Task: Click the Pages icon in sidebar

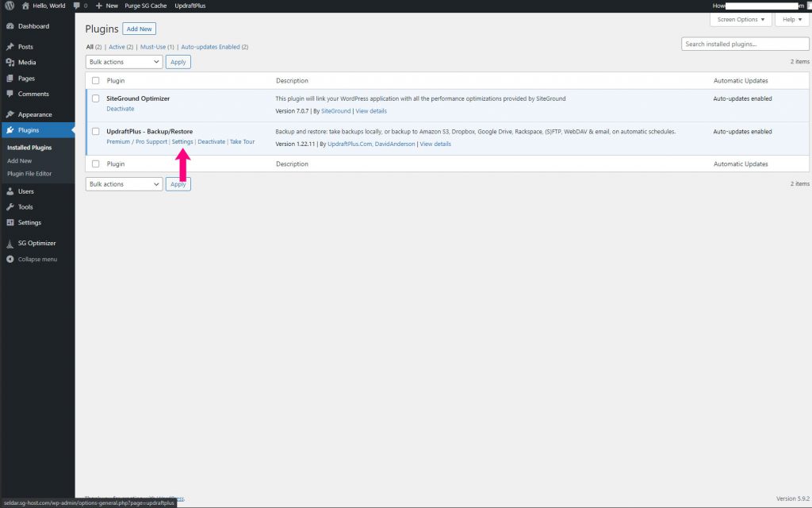Action: (x=10, y=79)
